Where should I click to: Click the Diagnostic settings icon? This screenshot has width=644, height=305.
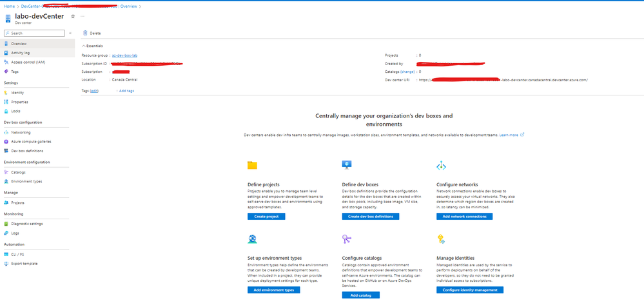pos(6,224)
